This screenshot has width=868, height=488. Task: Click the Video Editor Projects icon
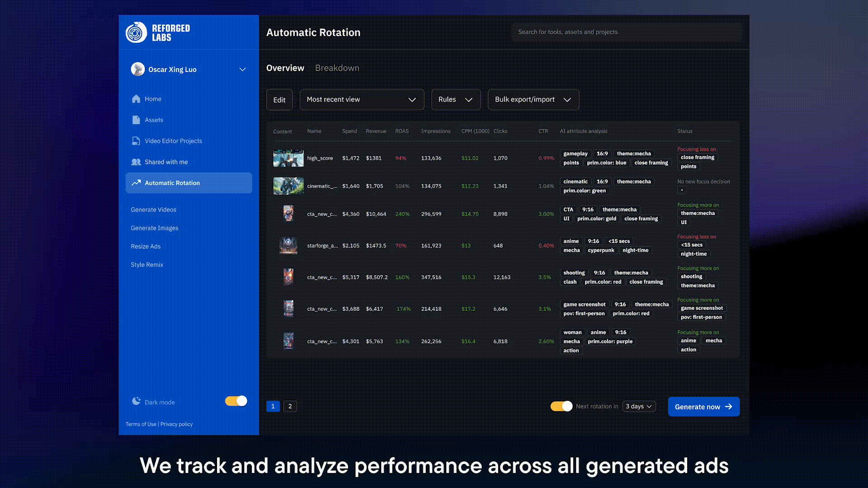tap(136, 141)
